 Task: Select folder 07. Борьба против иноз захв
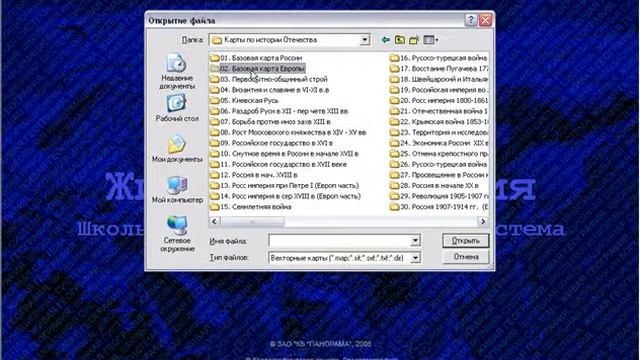click(x=271, y=122)
